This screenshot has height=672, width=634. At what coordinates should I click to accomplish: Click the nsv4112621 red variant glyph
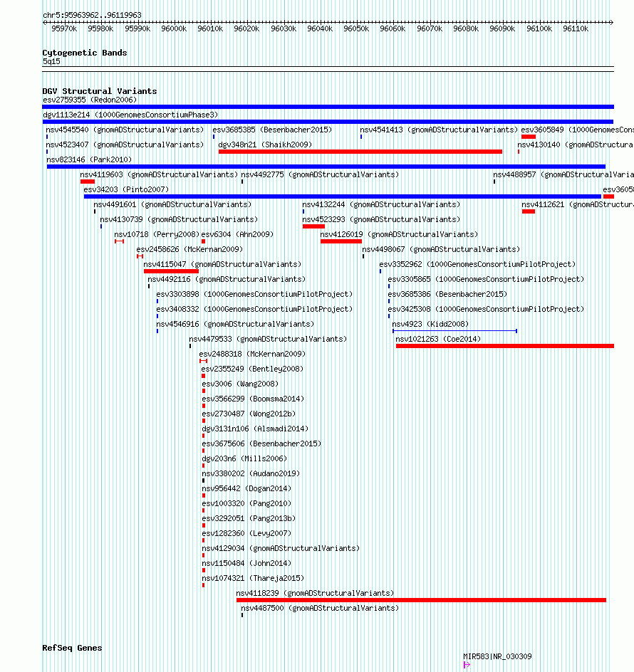(x=529, y=211)
